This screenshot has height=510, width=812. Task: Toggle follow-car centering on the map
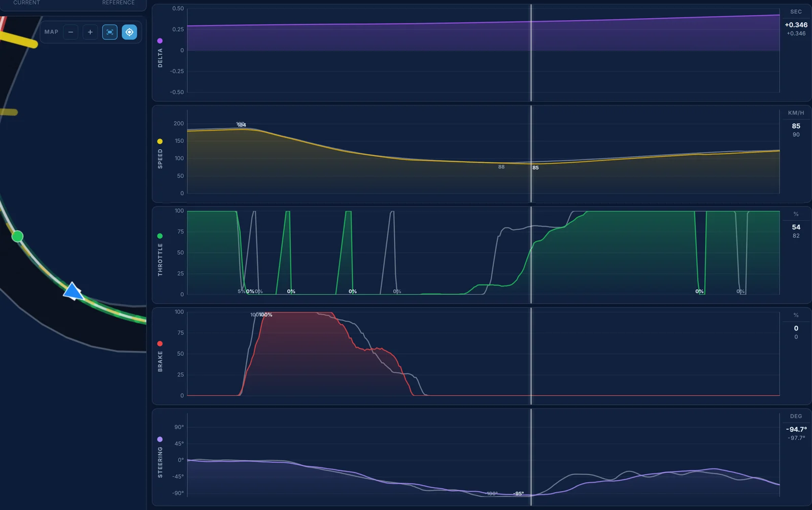click(129, 32)
